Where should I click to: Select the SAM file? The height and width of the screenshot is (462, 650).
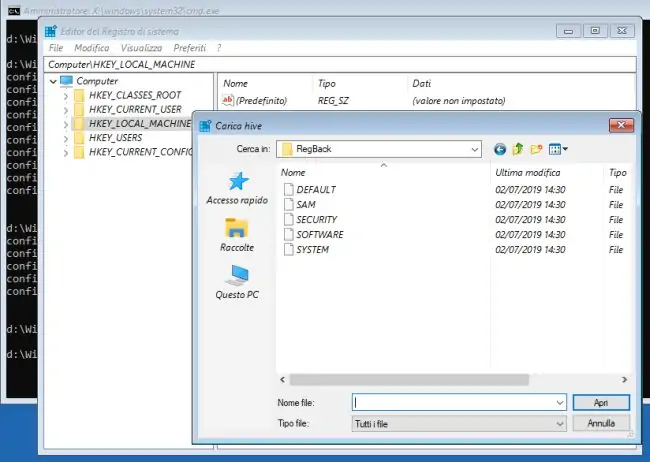305,204
